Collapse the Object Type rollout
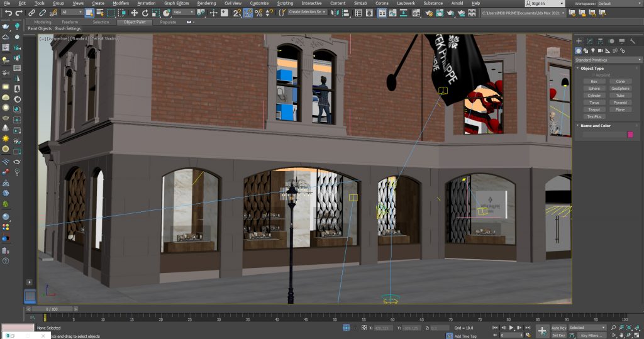Image resolution: width=644 pixels, height=339 pixels. click(592, 68)
